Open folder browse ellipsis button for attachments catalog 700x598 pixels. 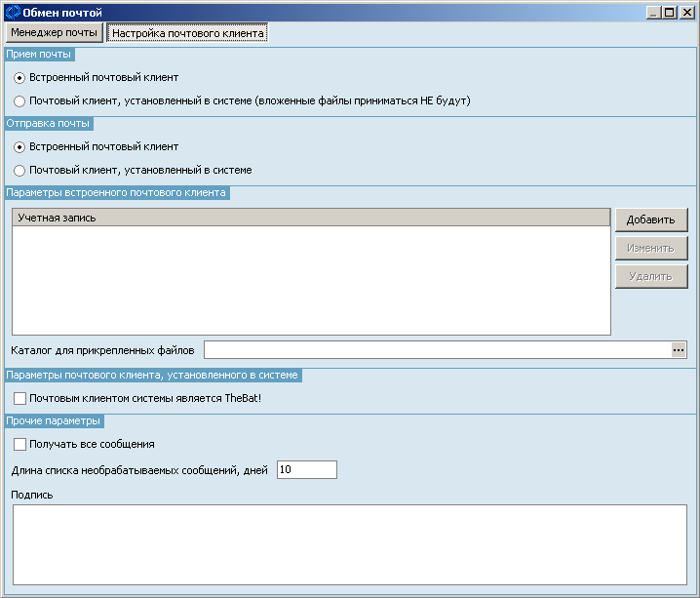tap(679, 350)
